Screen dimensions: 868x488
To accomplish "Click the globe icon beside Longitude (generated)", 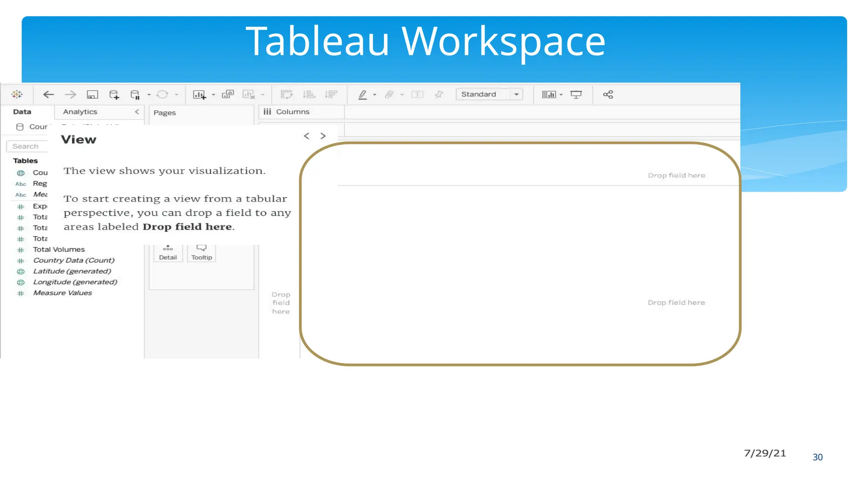I will coord(20,283).
